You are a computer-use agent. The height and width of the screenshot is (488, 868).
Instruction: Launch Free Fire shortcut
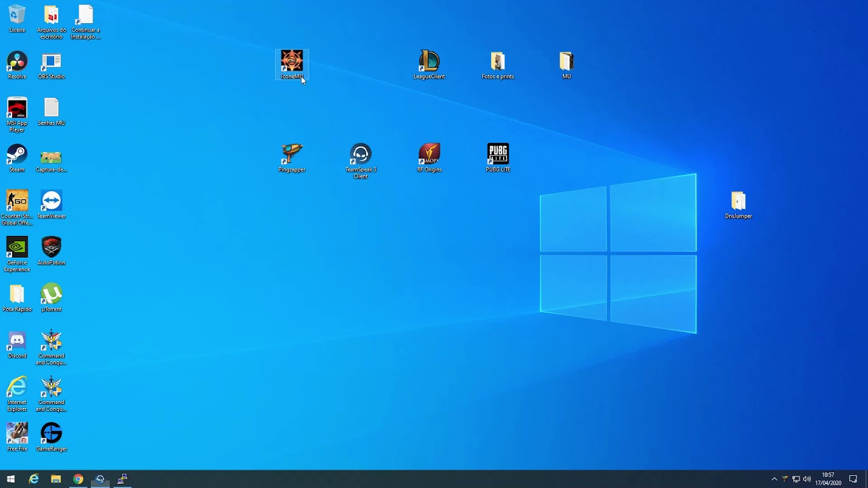(17, 437)
